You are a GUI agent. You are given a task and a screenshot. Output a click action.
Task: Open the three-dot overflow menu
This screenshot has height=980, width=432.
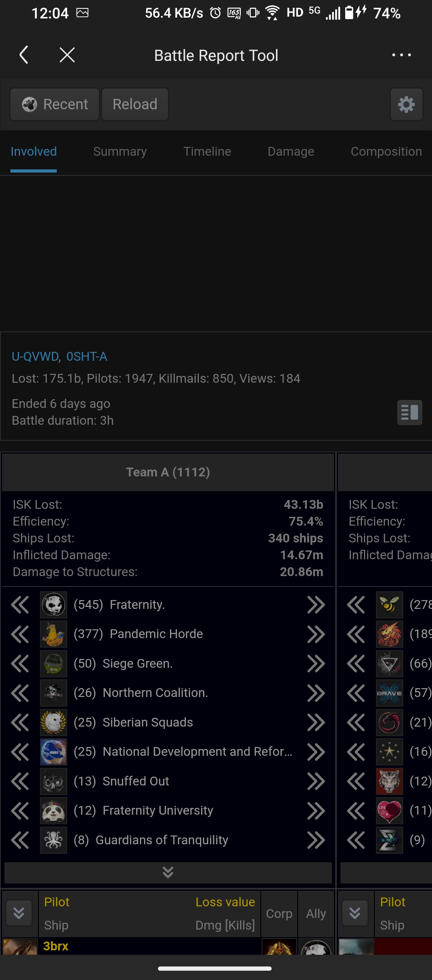402,55
